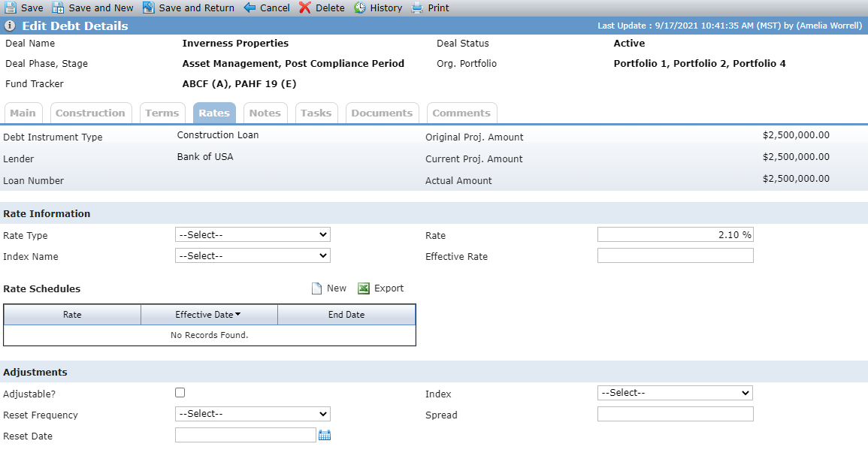Click the Save and New label

click(101, 8)
